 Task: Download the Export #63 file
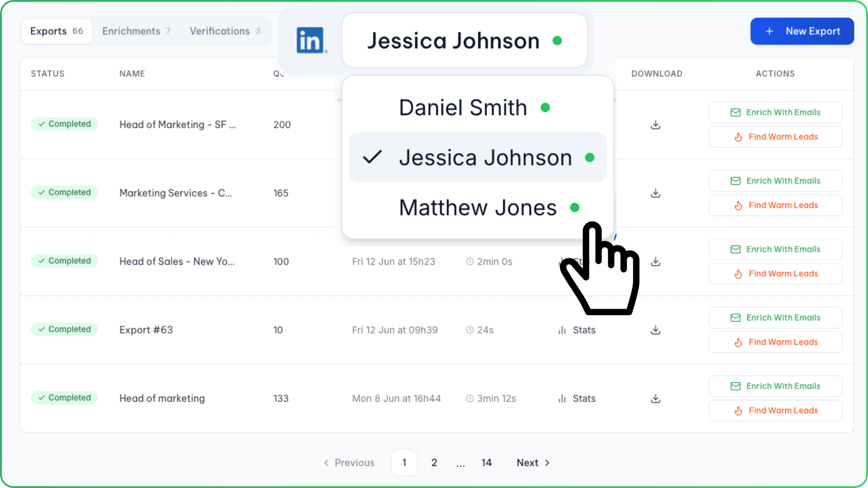pos(656,330)
